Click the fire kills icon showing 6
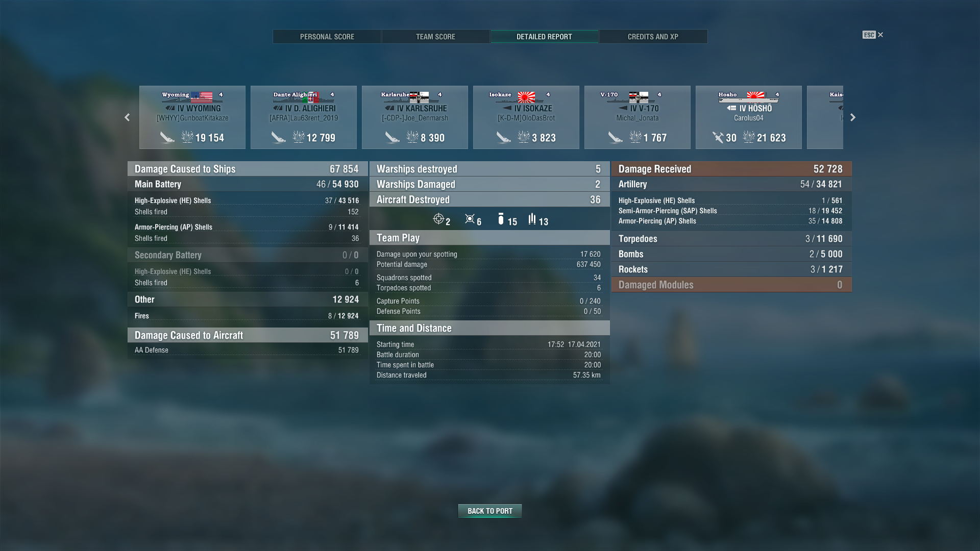980x551 pixels. (470, 219)
